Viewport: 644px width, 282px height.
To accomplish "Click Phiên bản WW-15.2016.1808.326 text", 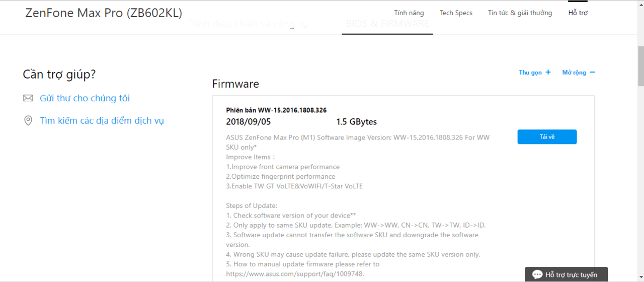I will (276, 110).
